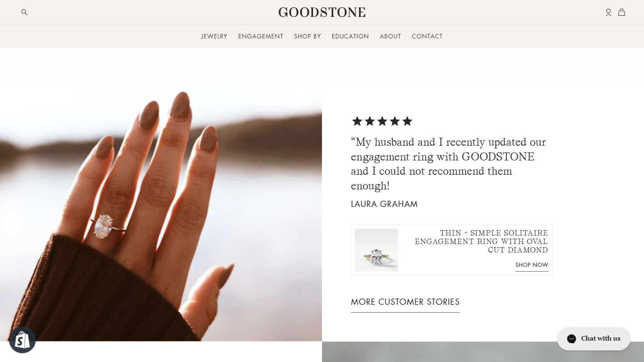Open the account profile icon
Screen dimensions: 644x362
tap(608, 13)
